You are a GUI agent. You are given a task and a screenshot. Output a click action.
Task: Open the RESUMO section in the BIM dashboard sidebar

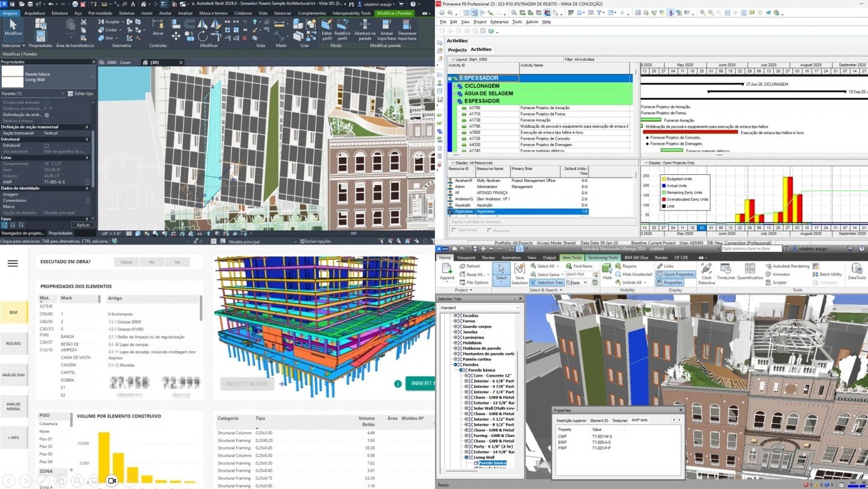click(13, 343)
